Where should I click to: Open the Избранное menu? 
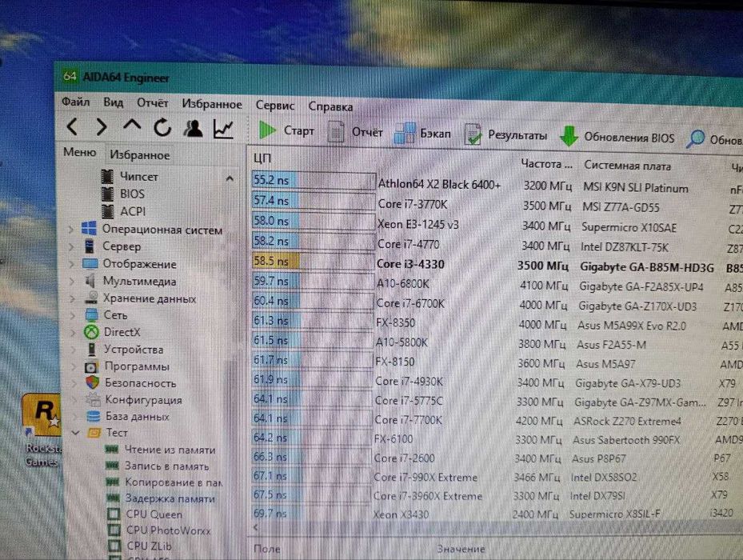click(x=212, y=104)
